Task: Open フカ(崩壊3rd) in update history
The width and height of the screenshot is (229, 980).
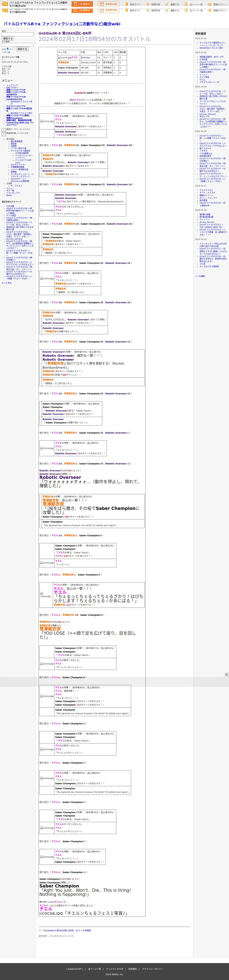Action: point(206,153)
